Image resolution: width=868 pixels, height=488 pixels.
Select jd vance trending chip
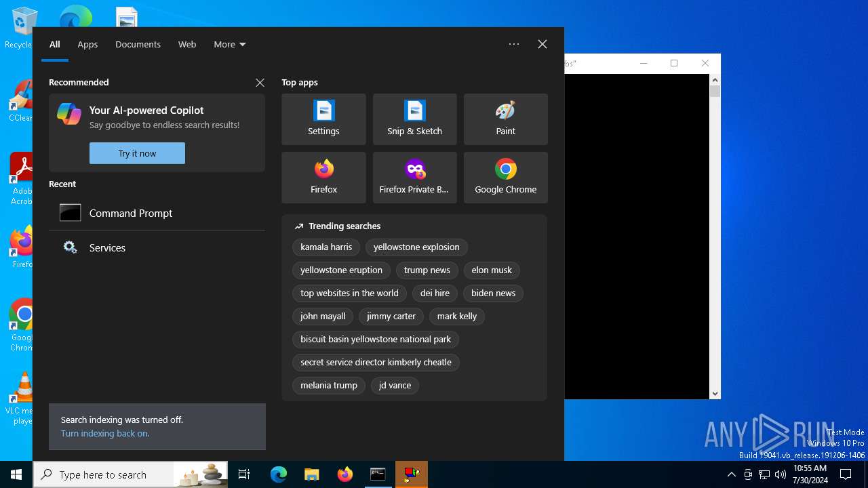tap(395, 386)
